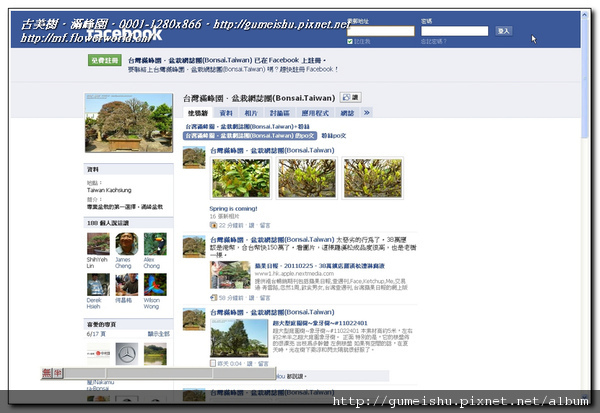Open the 象牙樹 garden tree thumbnail
600x413 pixels.
coord(239,338)
